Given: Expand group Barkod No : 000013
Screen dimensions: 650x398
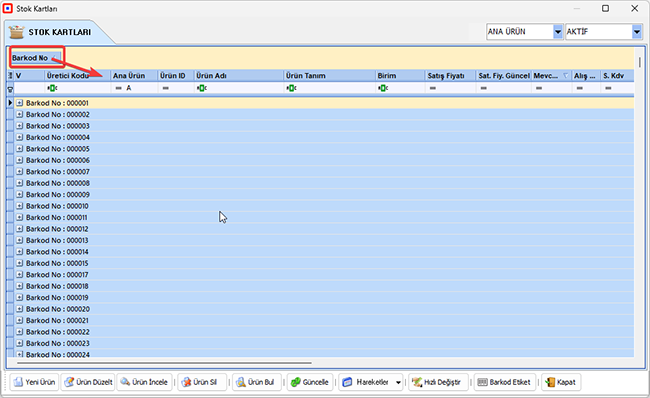Looking at the screenshot, I should pyautogui.click(x=19, y=240).
